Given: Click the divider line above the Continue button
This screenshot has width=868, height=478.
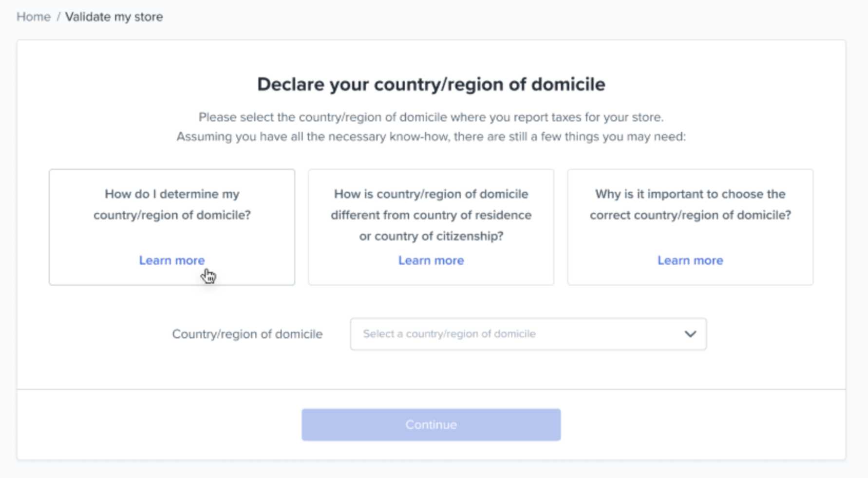Looking at the screenshot, I should coord(431,389).
